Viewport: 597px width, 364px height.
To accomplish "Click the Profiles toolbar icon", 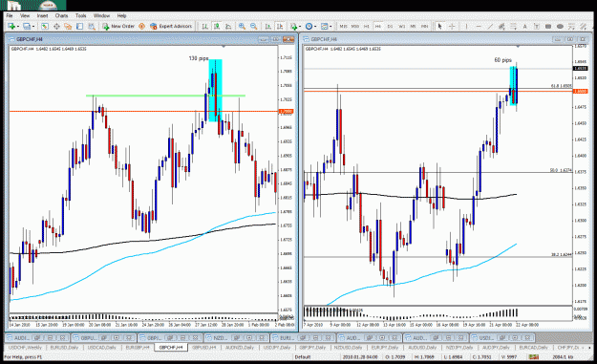I will point(27,26).
